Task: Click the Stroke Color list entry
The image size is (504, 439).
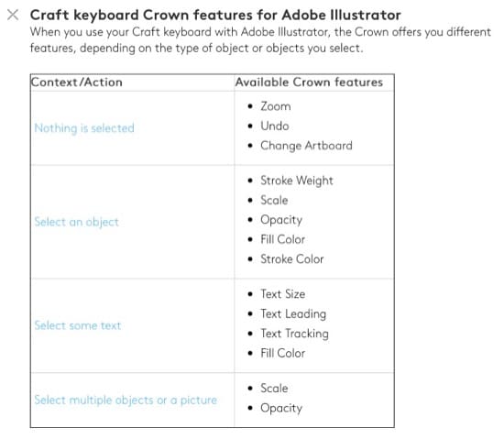Action: (291, 259)
